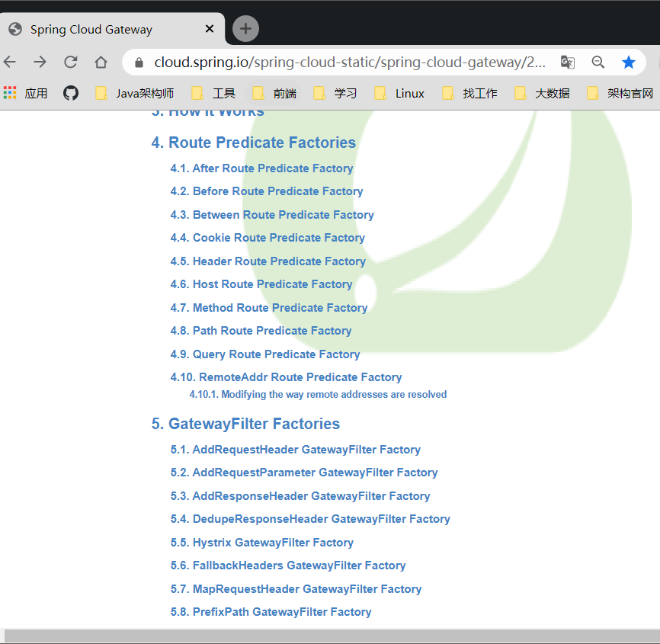Open 4.10 RemoteAddr Route Predicate Factory
The height and width of the screenshot is (644, 660).
click(x=286, y=377)
